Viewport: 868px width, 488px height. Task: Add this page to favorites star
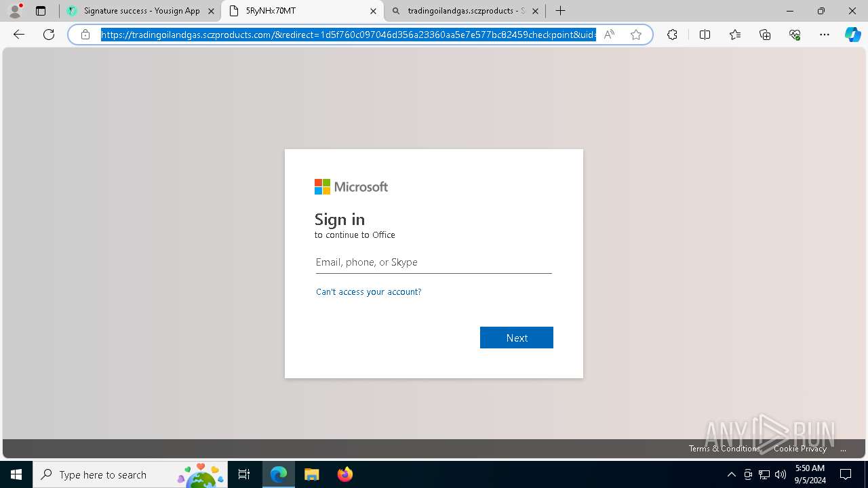point(636,35)
